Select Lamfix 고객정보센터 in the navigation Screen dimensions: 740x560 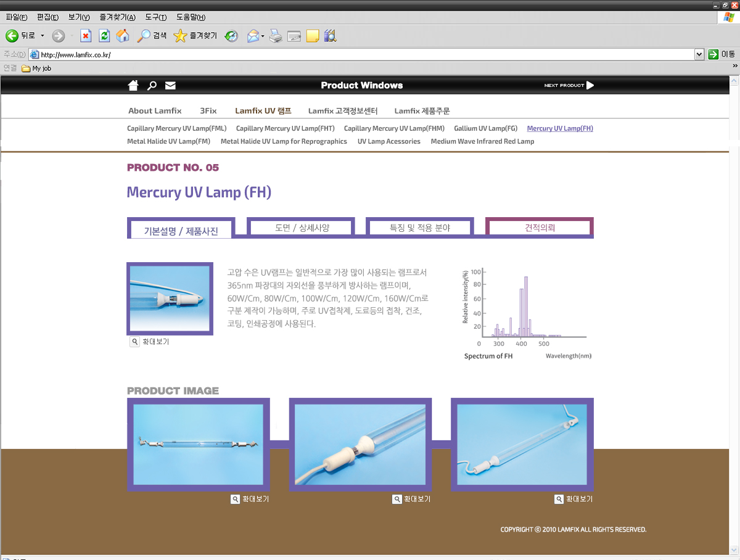coord(342,111)
